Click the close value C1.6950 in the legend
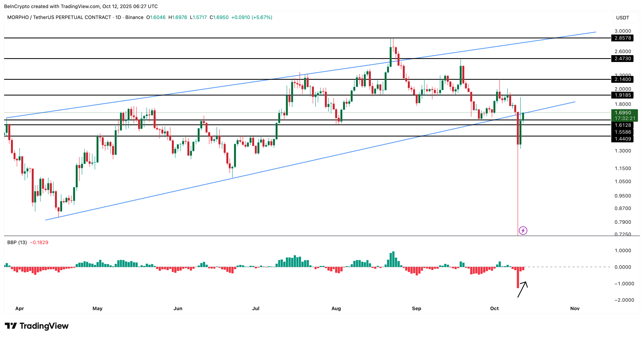644x338 pixels. (219, 18)
